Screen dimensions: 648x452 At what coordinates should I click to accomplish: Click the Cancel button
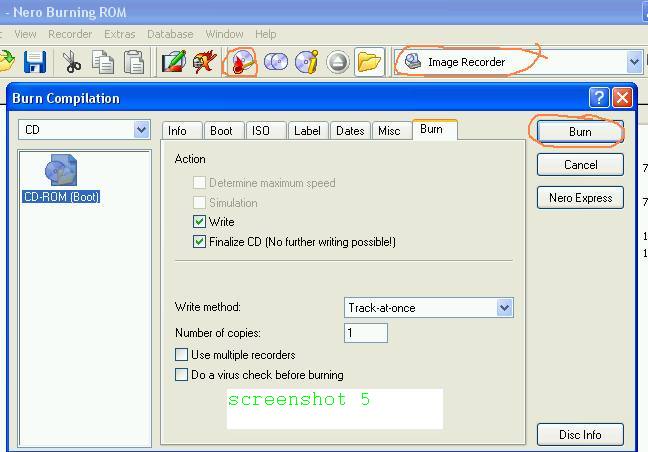pos(580,165)
